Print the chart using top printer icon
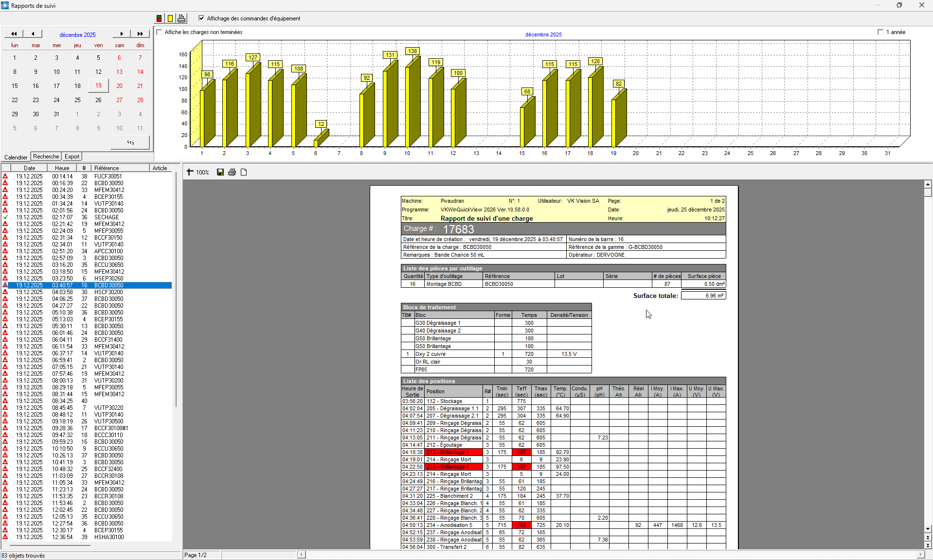The height and width of the screenshot is (560, 933). pos(181,18)
